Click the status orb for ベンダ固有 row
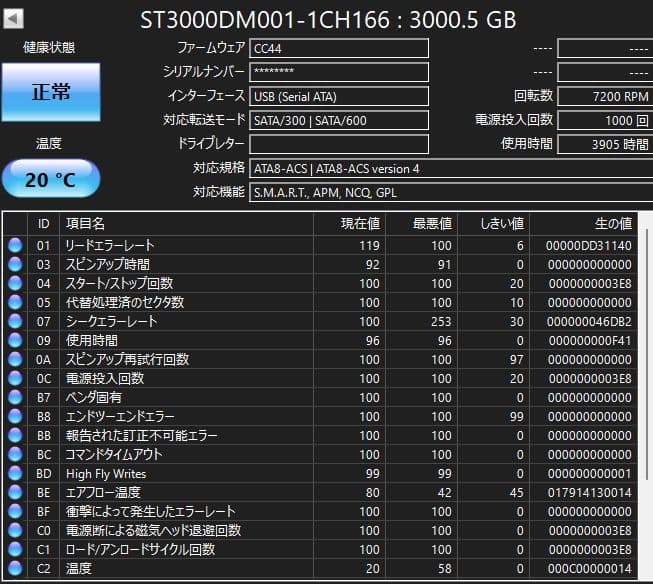This screenshot has width=653, height=584. point(15,398)
